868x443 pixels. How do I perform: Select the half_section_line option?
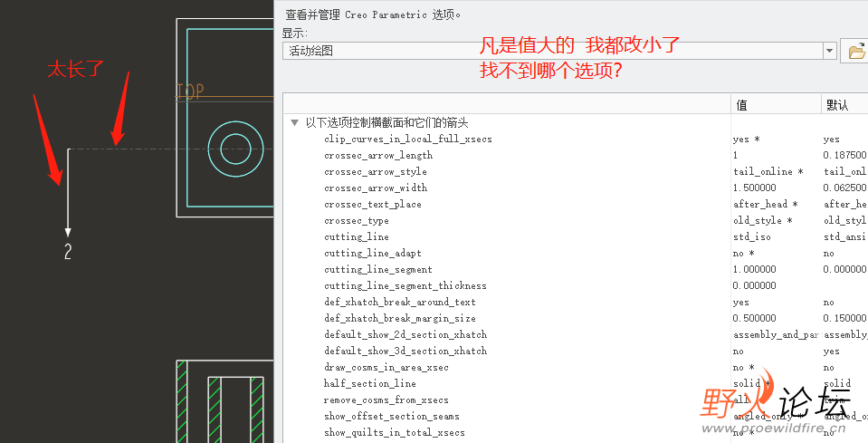point(370,383)
